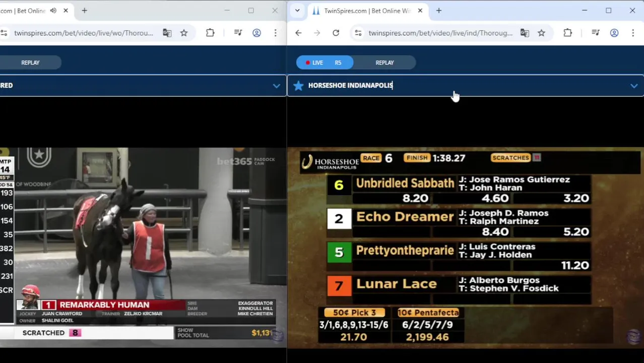Open tab search dropdown in right window
Image resolution: width=644 pixels, height=363 pixels.
[x=297, y=11]
